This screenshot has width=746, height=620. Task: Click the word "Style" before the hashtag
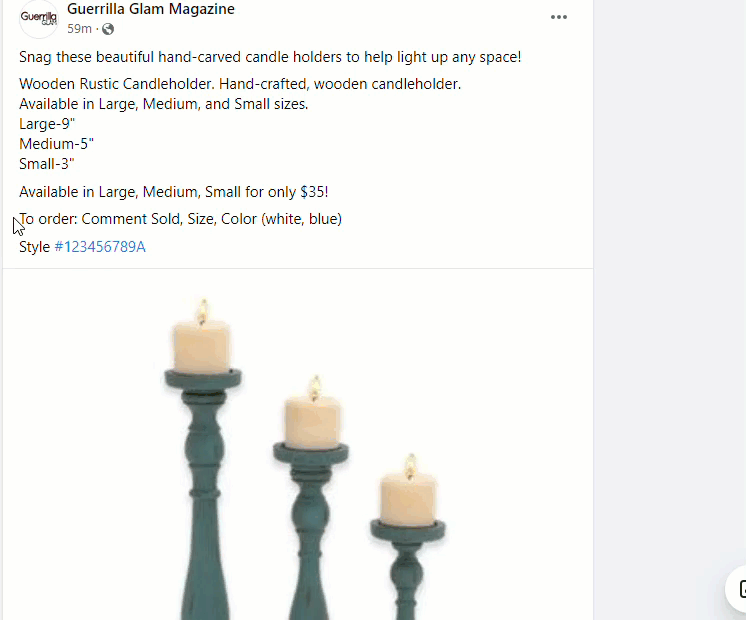point(34,247)
